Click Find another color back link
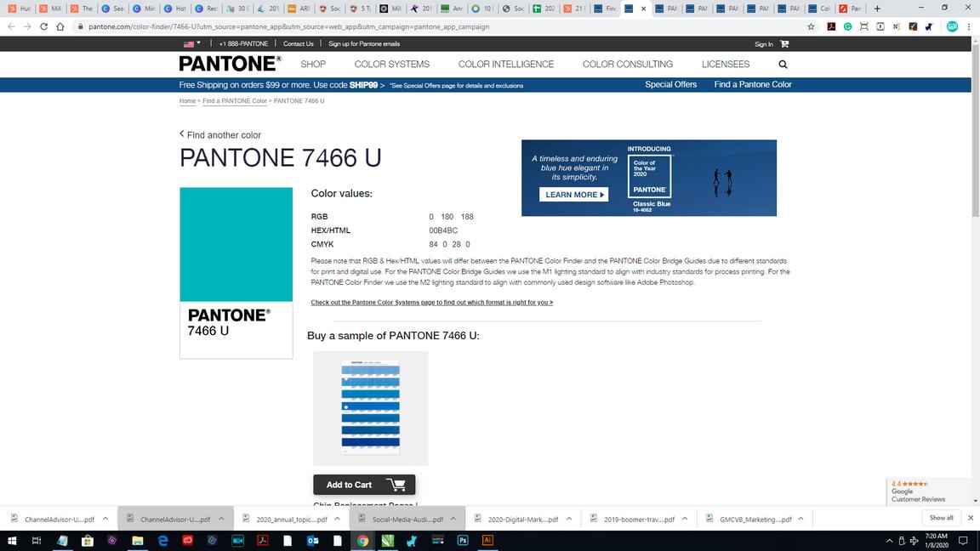Viewport: 980px width, 551px height. point(220,135)
